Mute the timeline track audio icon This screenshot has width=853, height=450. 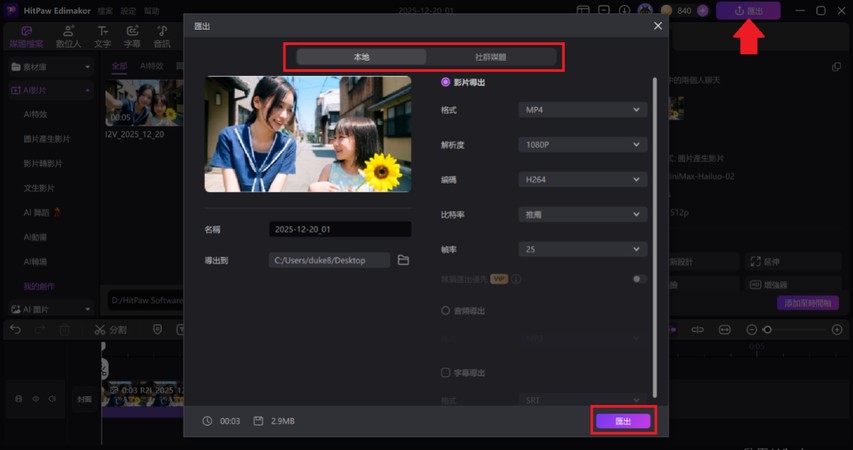(52, 399)
